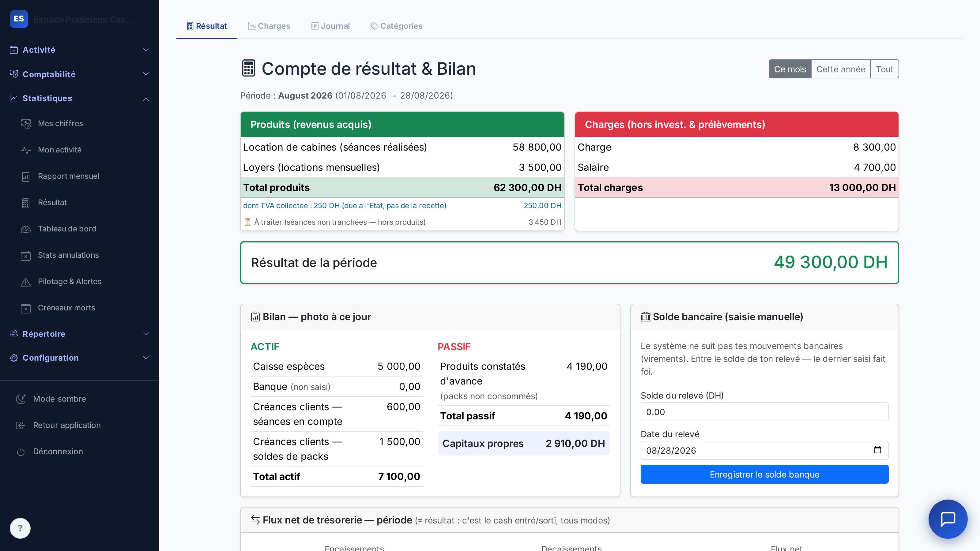Open the help question mark button
980x551 pixels.
click(x=20, y=528)
